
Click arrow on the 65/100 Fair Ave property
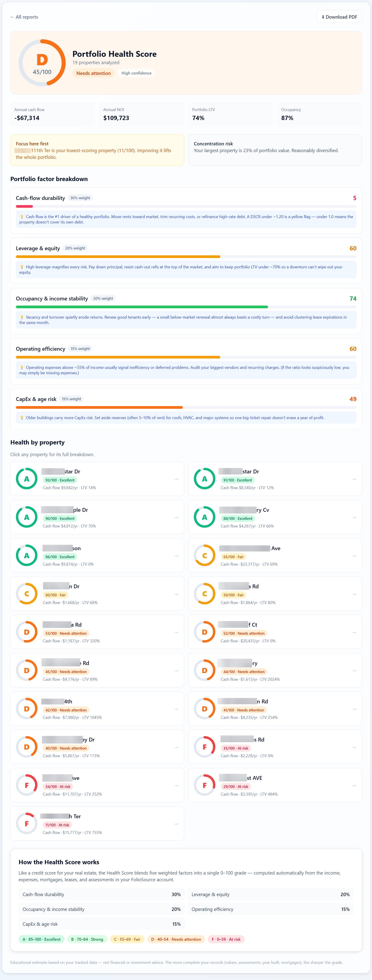[x=354, y=556]
